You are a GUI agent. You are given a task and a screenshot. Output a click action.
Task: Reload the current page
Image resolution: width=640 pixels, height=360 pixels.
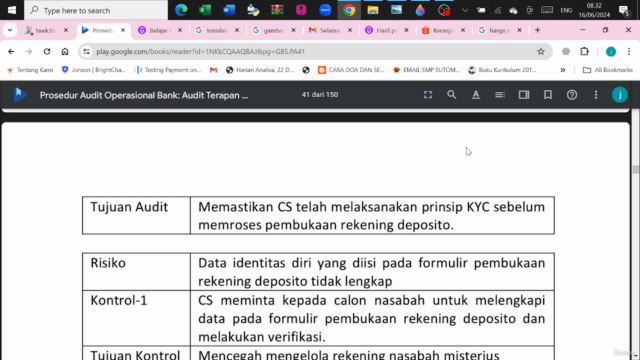tap(47, 51)
